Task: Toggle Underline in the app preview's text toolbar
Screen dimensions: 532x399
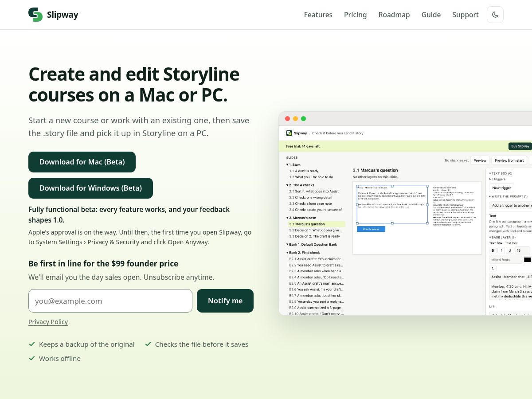Action: point(509,250)
